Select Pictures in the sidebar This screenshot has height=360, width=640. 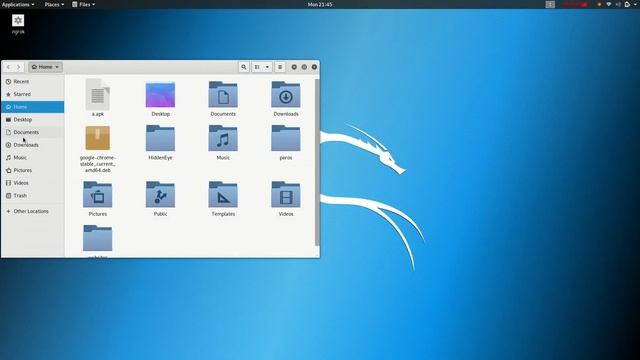[33, 170]
